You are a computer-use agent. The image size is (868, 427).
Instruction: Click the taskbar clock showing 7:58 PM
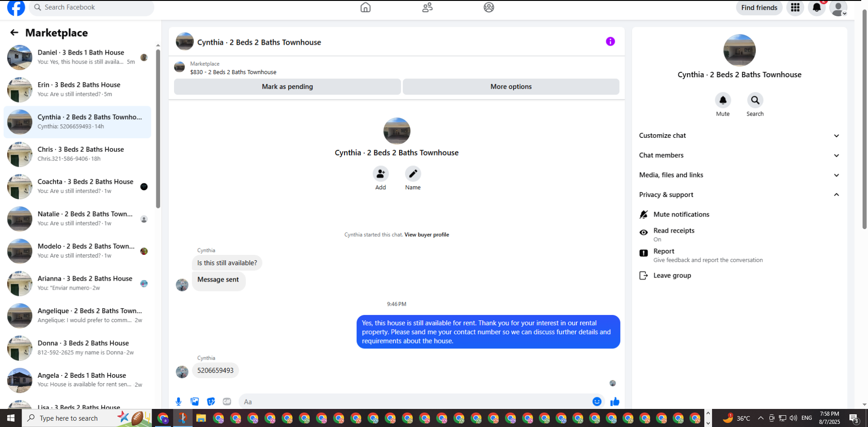[x=830, y=418]
